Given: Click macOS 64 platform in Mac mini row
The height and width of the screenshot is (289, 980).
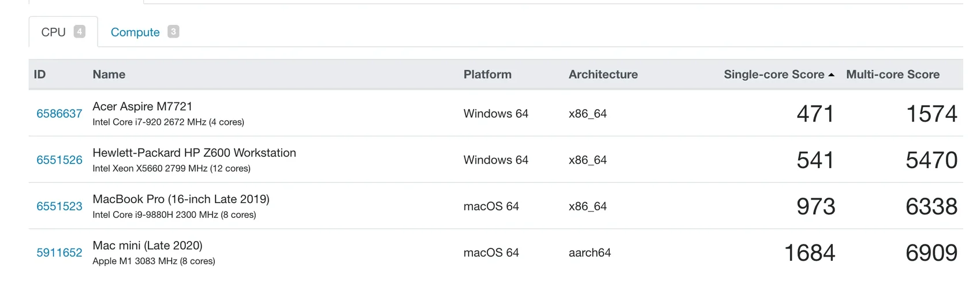Looking at the screenshot, I should coord(491,253).
